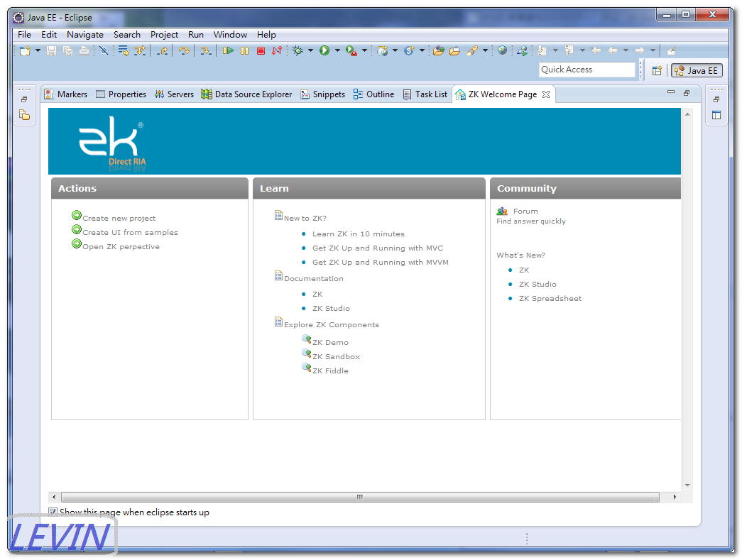Click the red Terminate icon
The width and height of the screenshot is (742, 560).
click(x=261, y=50)
